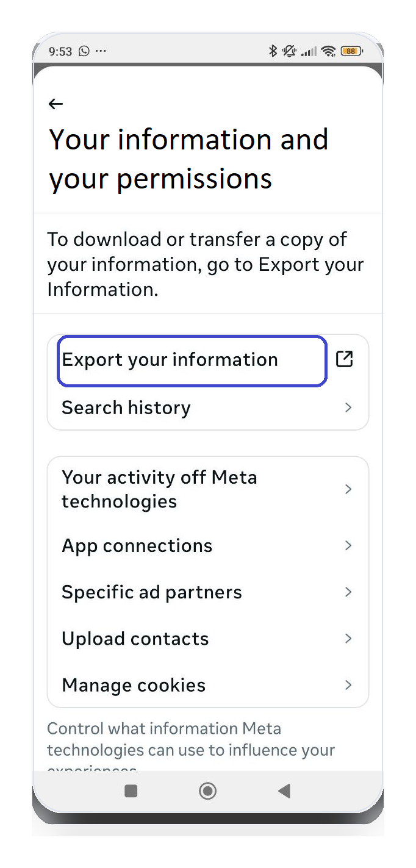Viewport: 416px width, 868px height.
Task: Click the back arrow at the top
Action: [56, 104]
